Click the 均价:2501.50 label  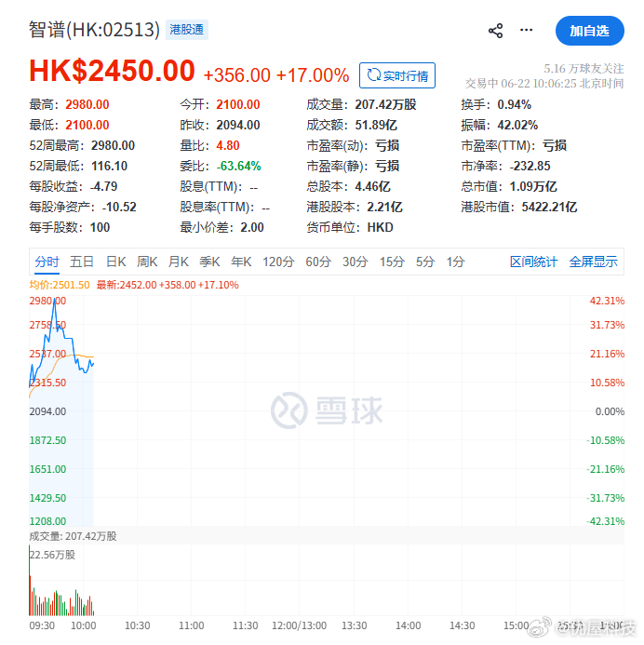[60, 285]
